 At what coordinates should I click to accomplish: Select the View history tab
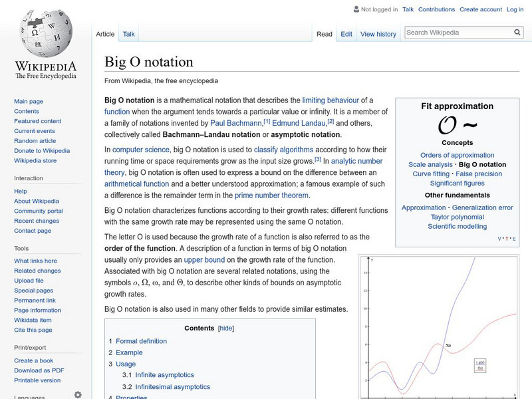(x=378, y=33)
